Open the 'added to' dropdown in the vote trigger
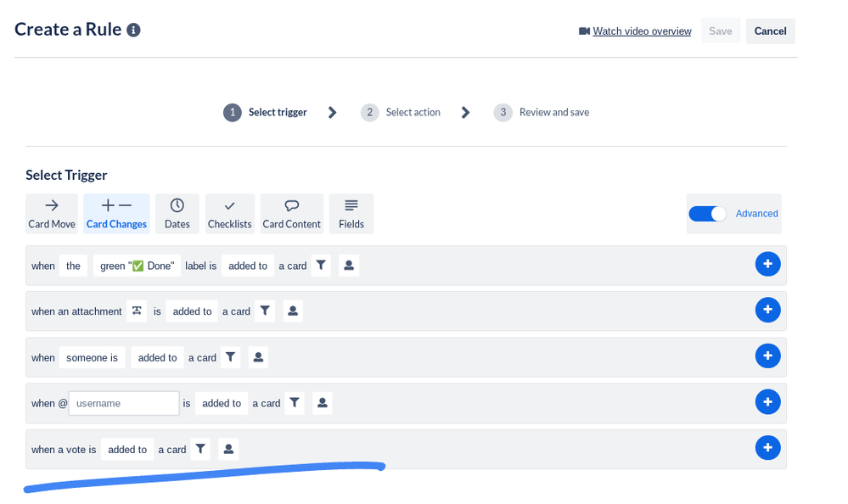 (x=127, y=449)
